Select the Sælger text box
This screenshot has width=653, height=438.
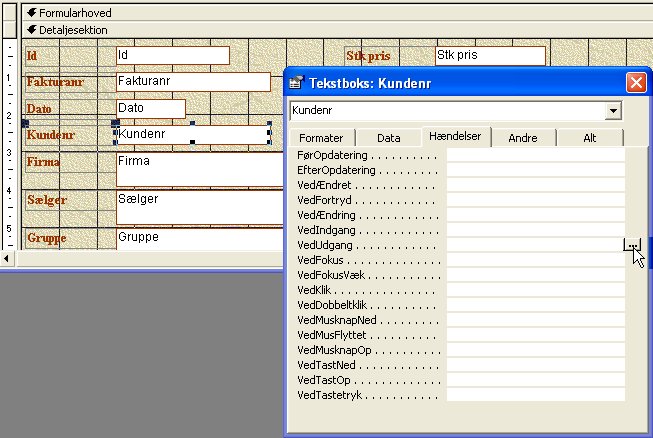coord(200,207)
